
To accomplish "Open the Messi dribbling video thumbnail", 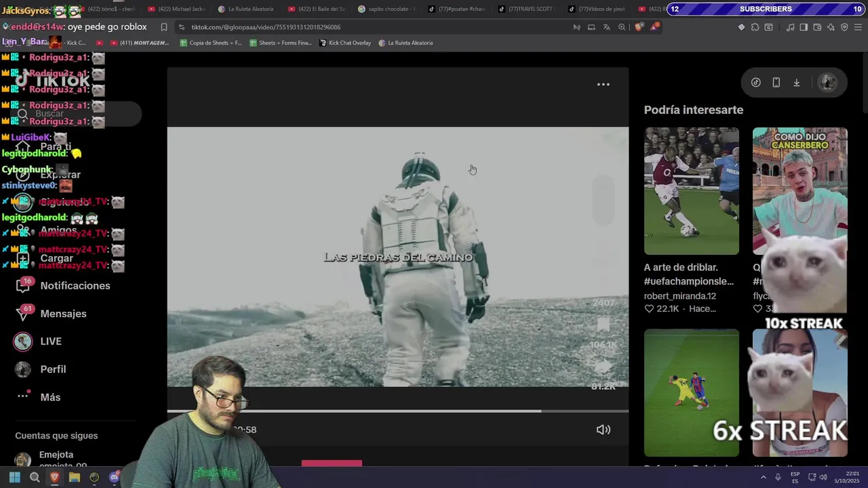I will click(x=691, y=393).
